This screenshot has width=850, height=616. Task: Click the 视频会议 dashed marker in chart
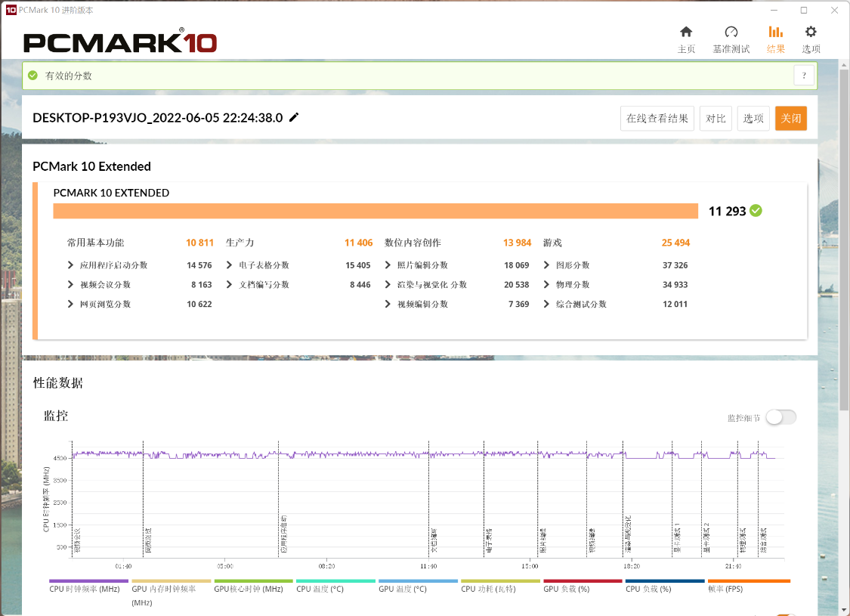[72, 499]
